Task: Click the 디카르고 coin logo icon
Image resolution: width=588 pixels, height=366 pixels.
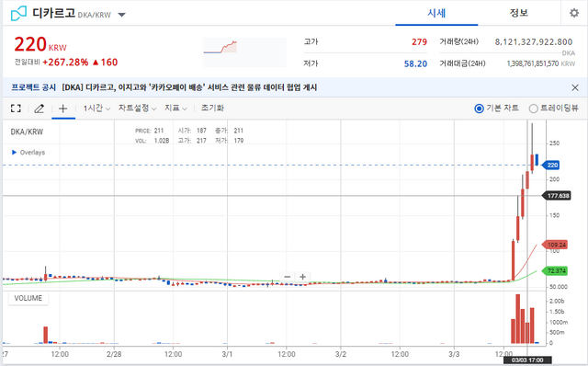Action: 18,14
